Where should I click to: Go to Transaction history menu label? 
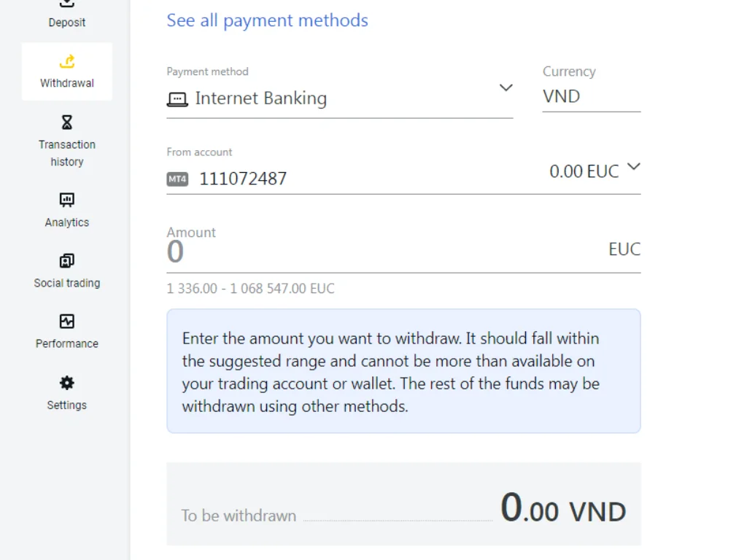(67, 153)
